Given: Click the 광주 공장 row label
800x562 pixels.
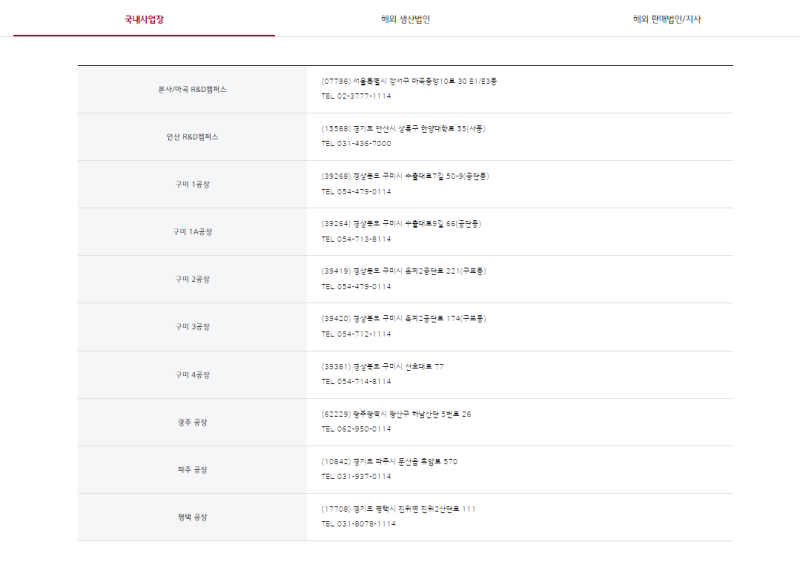Looking at the screenshot, I should [192, 422].
